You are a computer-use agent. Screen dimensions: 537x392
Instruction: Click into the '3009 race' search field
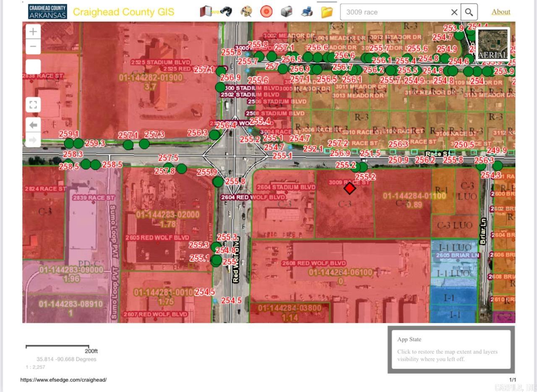tap(394, 12)
